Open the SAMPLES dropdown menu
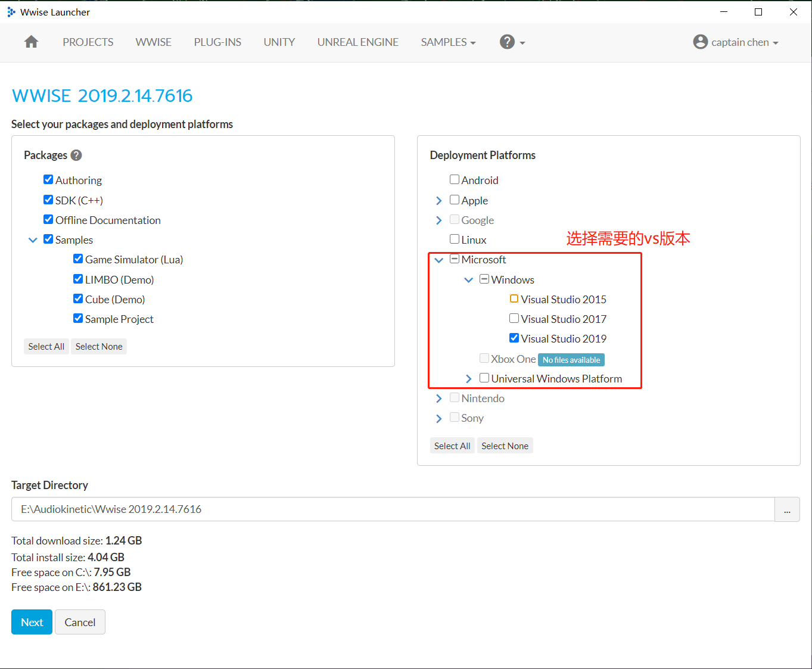 448,42
